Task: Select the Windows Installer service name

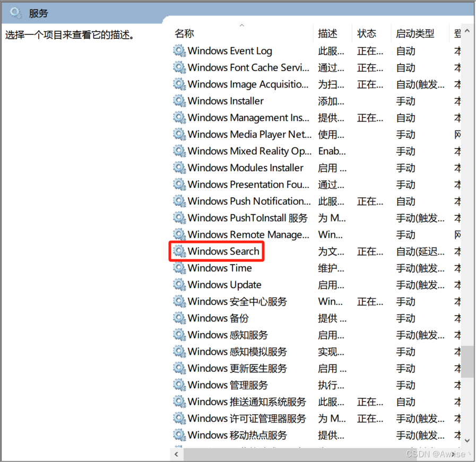Action: (x=226, y=101)
